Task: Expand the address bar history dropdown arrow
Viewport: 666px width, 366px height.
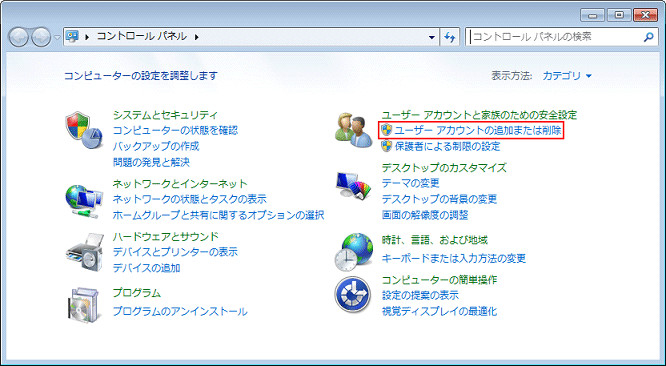Action: click(x=432, y=37)
